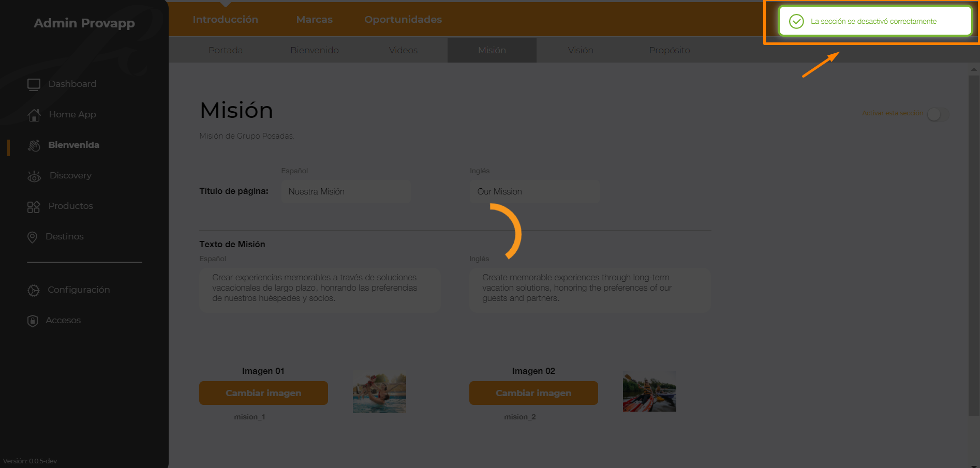Open Home App in the sidebar
This screenshot has height=468, width=980.
pyautogui.click(x=72, y=114)
